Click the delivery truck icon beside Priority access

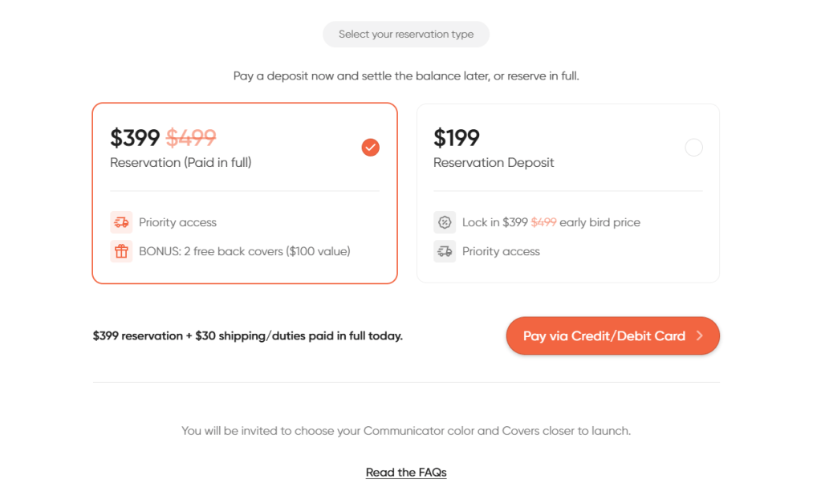coord(121,222)
